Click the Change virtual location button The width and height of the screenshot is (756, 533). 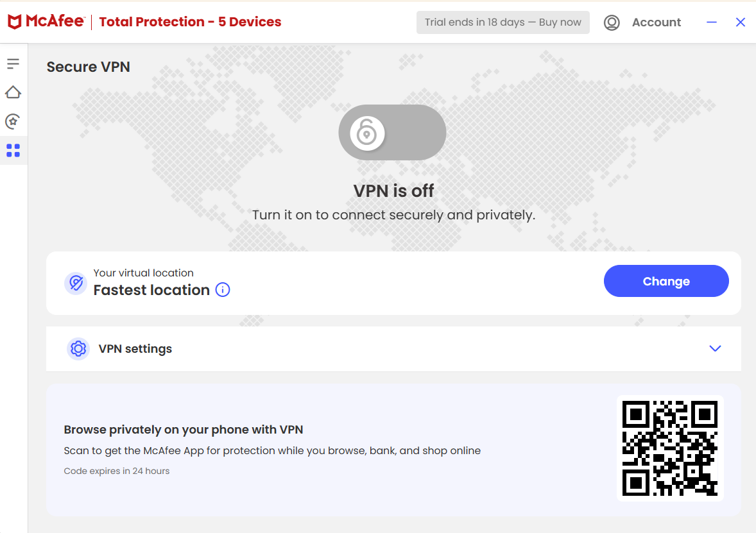click(666, 281)
